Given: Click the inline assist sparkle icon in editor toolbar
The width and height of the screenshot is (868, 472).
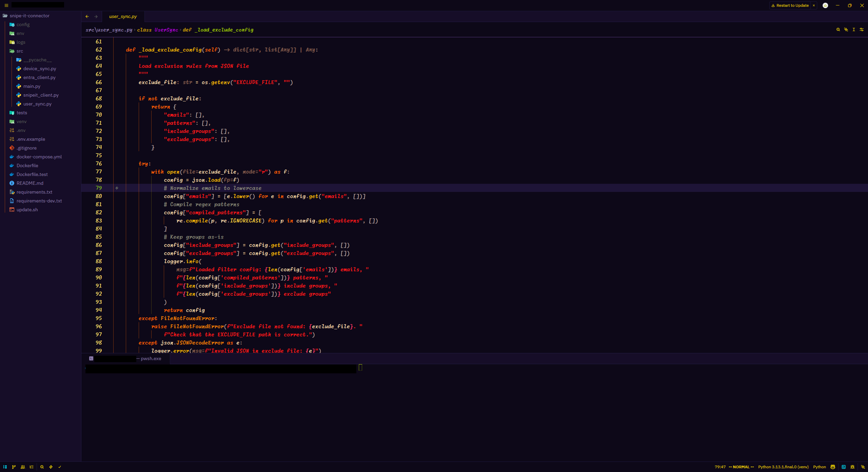Looking at the screenshot, I should coord(846,29).
